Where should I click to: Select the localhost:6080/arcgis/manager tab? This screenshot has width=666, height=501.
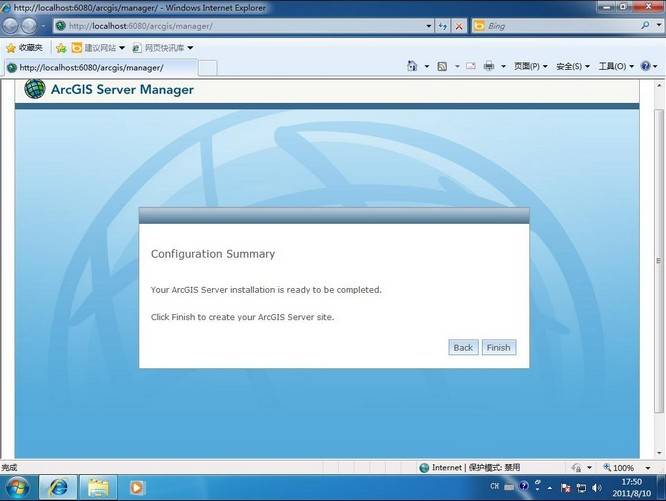(100, 68)
